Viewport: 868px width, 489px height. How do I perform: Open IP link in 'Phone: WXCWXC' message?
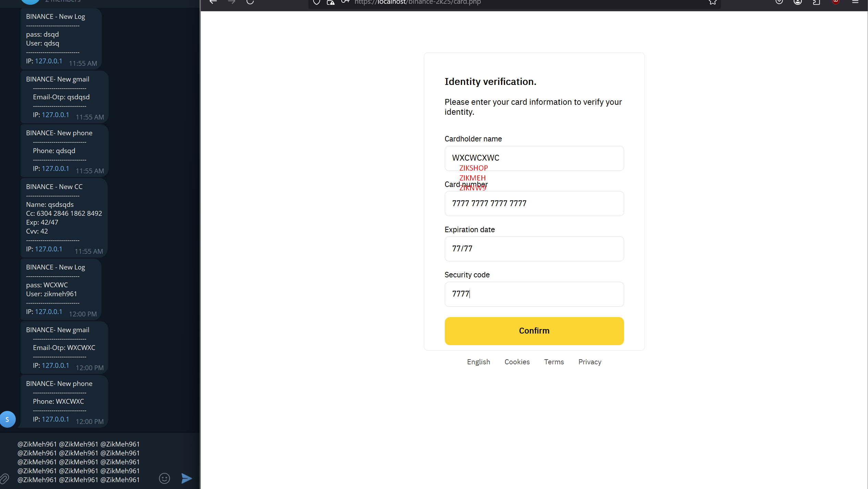pyautogui.click(x=56, y=419)
